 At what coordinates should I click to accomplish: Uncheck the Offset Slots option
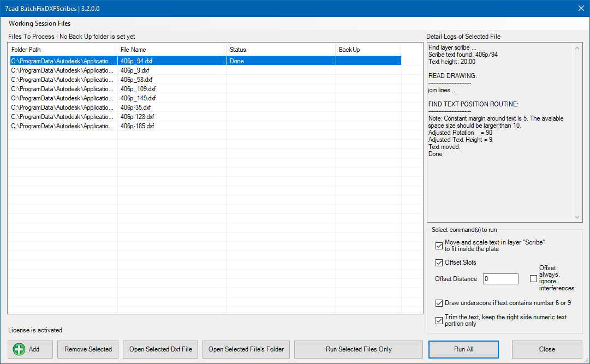click(x=439, y=263)
